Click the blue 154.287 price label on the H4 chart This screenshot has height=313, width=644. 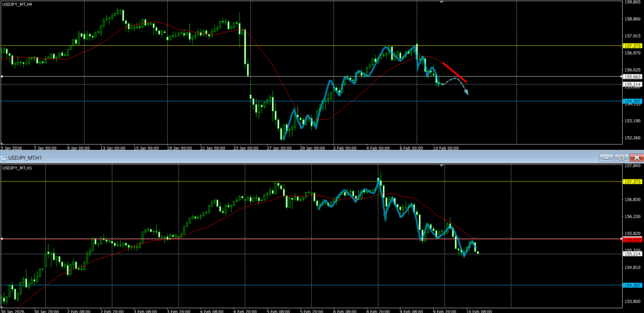pyautogui.click(x=631, y=101)
